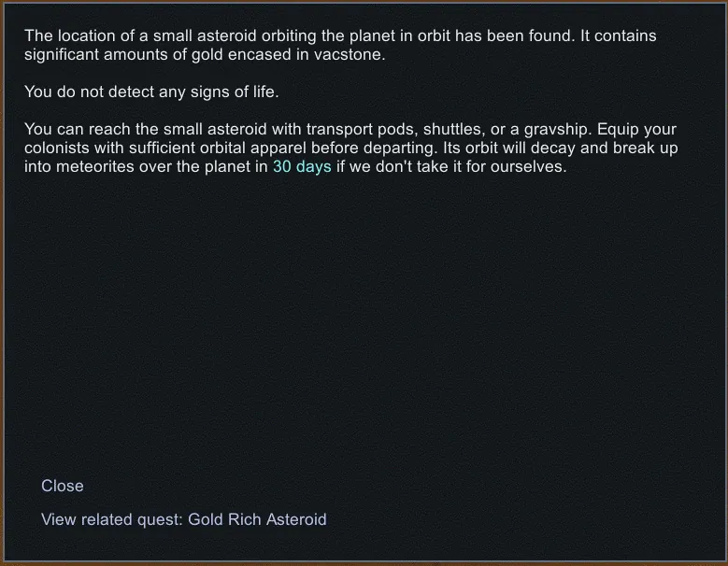
Task: View related quest: Gold Rich Asteroid
Action: (x=183, y=519)
